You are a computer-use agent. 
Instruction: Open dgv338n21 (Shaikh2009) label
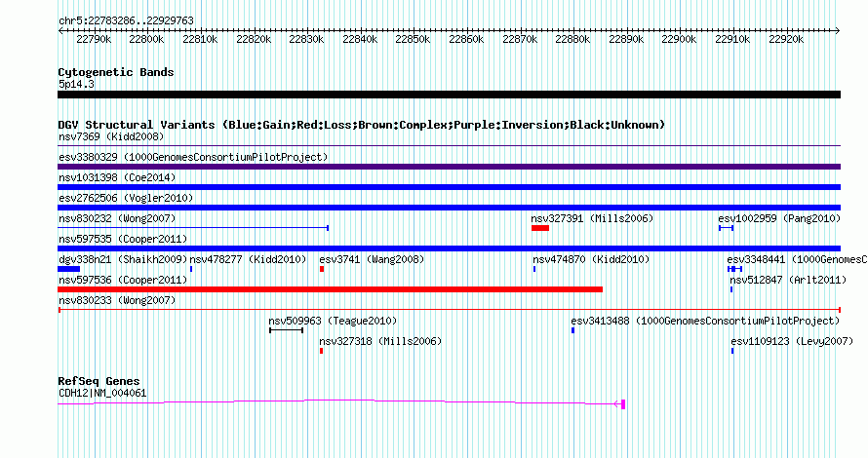(123, 259)
